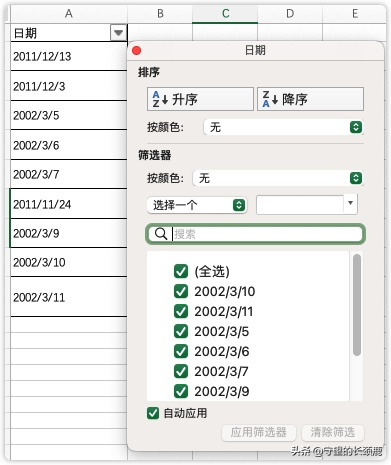Select column B header
Viewport: 391px width, 465px height.
click(160, 14)
